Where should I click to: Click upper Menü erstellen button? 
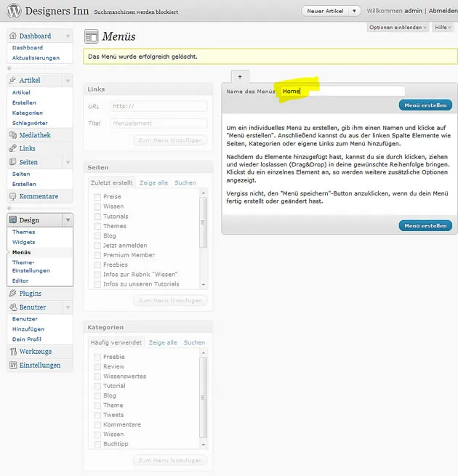[425, 105]
